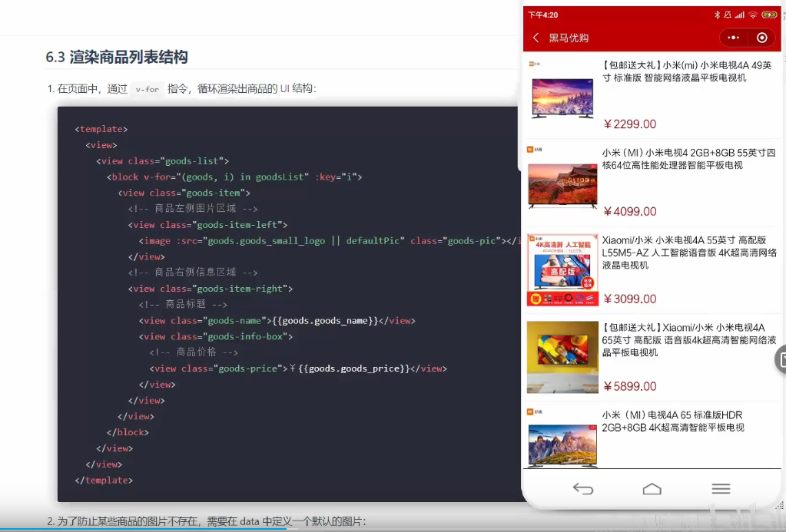Viewport: 786px width, 532px height.
Task: Click the cellular signal strength icon
Action: tap(740, 15)
